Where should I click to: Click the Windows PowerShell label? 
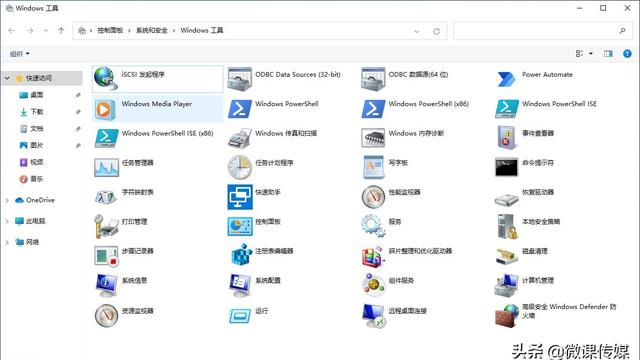(287, 104)
